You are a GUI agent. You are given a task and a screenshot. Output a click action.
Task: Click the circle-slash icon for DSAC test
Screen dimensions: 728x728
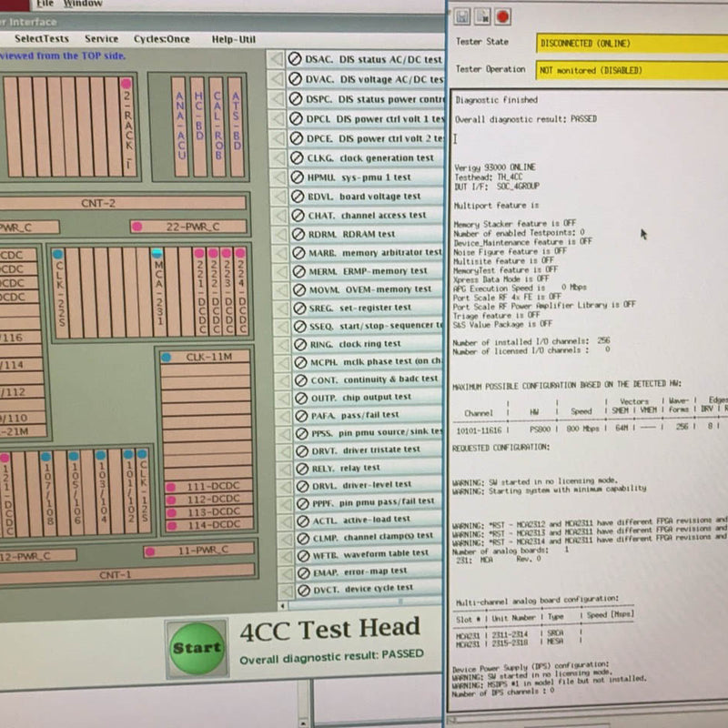pyautogui.click(x=294, y=59)
